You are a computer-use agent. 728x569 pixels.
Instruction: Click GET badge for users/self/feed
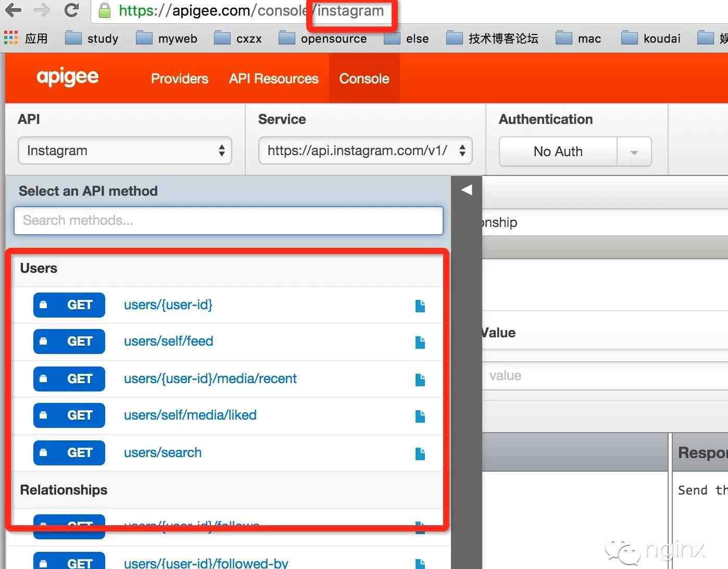(69, 342)
